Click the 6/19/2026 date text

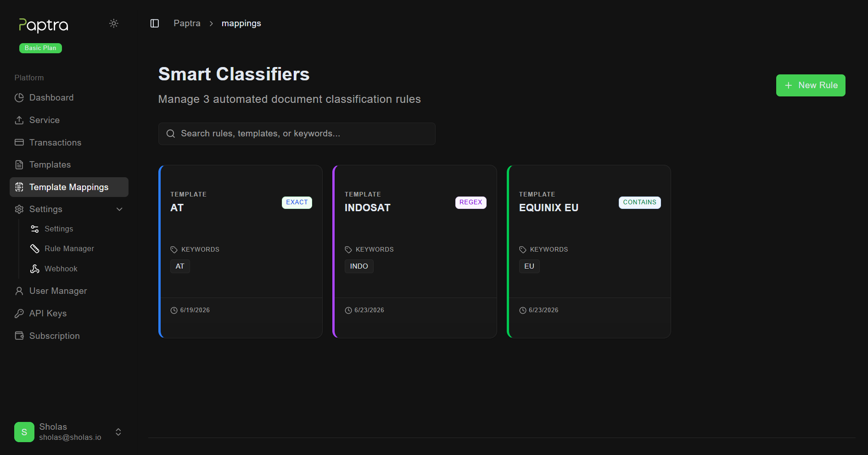coord(195,310)
